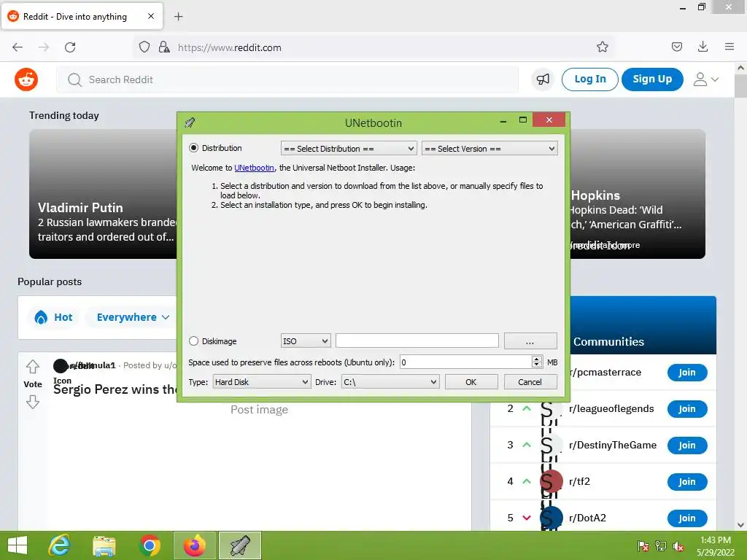
Task: Close the Reddit tab
Action: click(x=151, y=16)
